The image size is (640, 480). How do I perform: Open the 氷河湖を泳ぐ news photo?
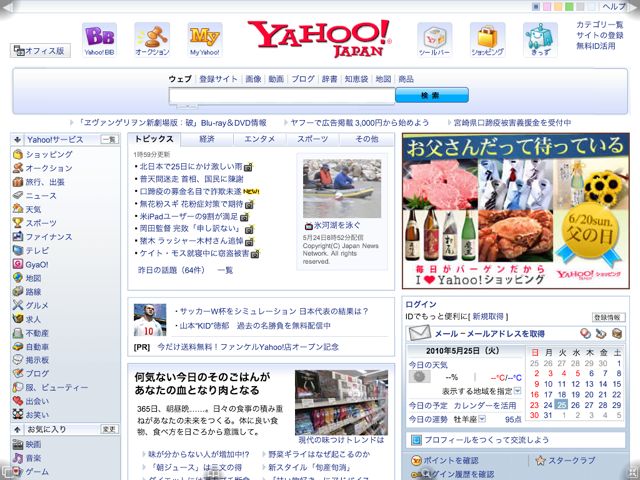342,188
